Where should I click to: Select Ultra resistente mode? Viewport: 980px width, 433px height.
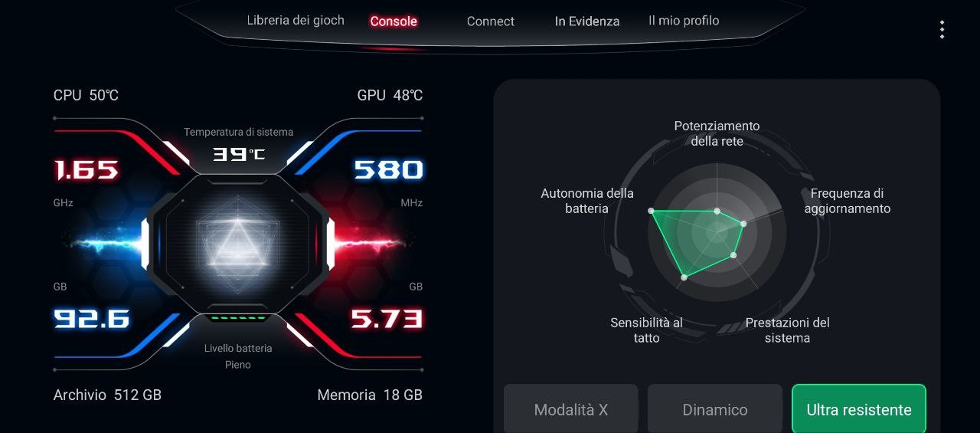[x=859, y=409]
